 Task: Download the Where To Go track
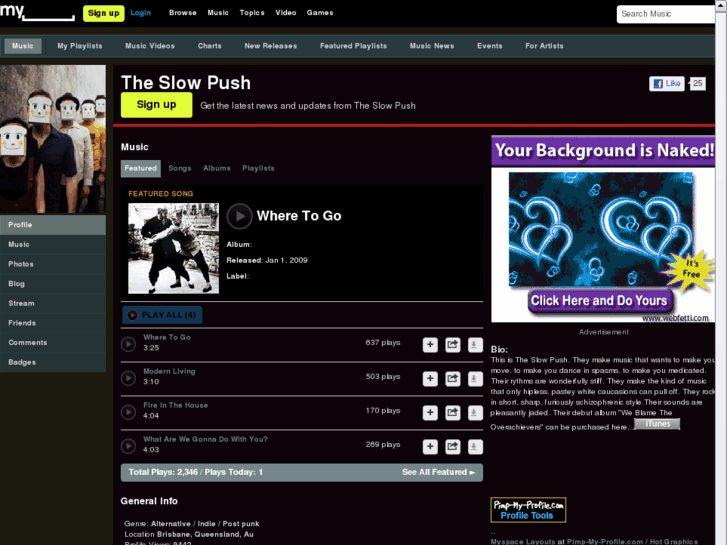tap(475, 345)
